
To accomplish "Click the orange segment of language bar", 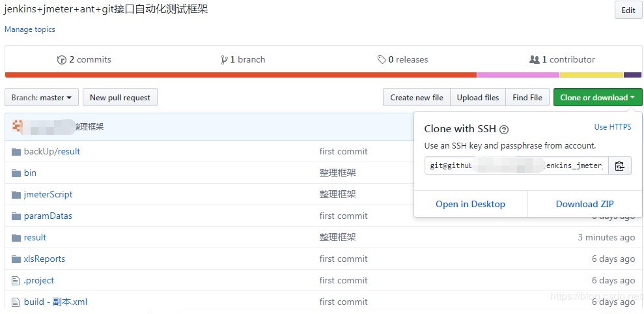I will click(x=241, y=75).
